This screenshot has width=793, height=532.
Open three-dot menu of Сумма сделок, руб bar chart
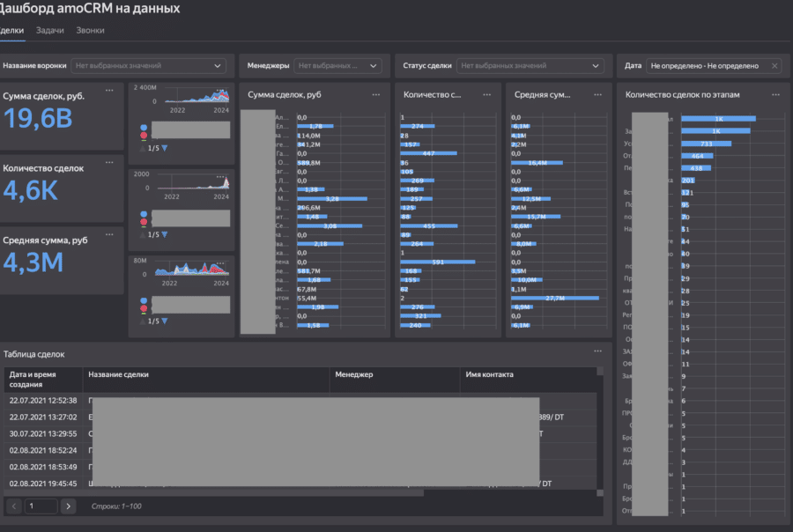(x=375, y=94)
